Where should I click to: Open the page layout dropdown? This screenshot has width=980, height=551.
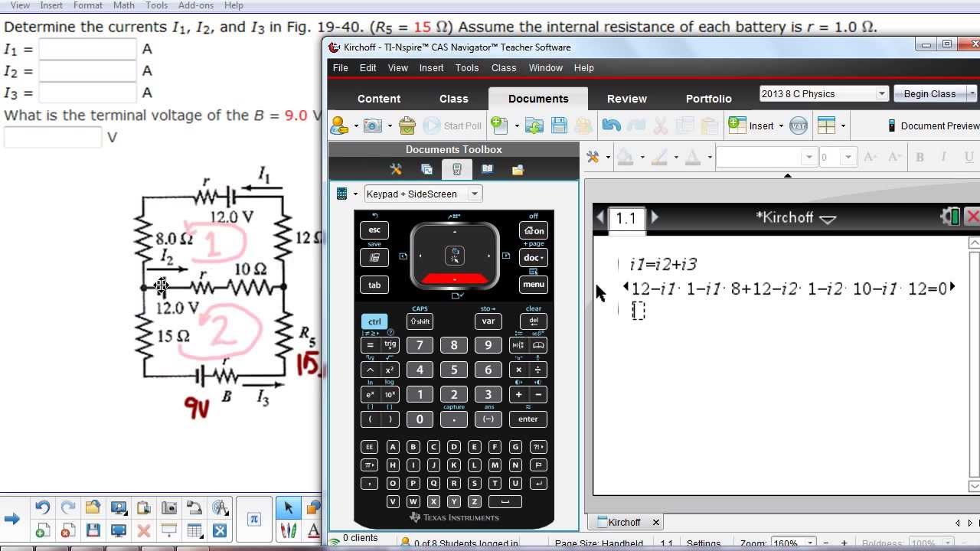click(843, 126)
